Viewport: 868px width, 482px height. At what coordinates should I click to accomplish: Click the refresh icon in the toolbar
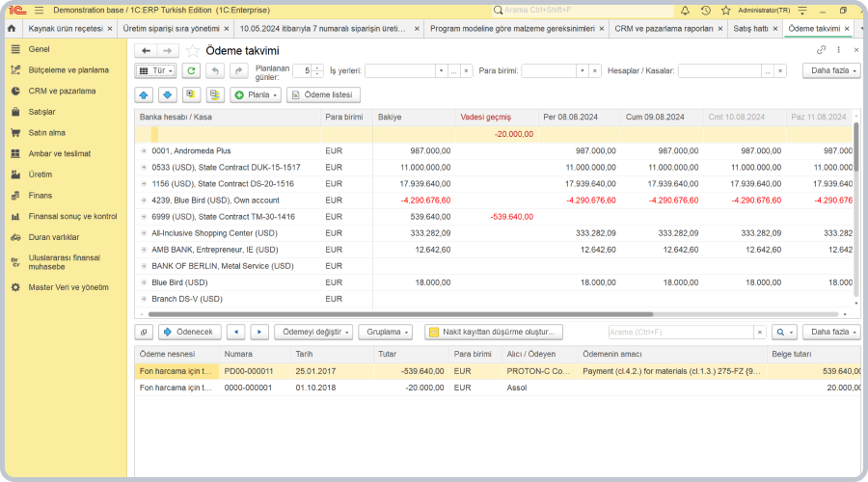[191, 70]
